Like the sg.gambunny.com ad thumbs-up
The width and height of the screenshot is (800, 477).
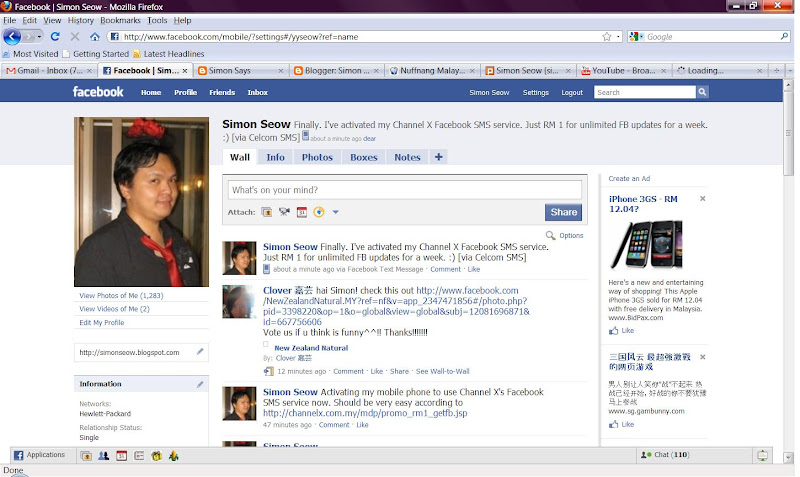tap(613, 424)
